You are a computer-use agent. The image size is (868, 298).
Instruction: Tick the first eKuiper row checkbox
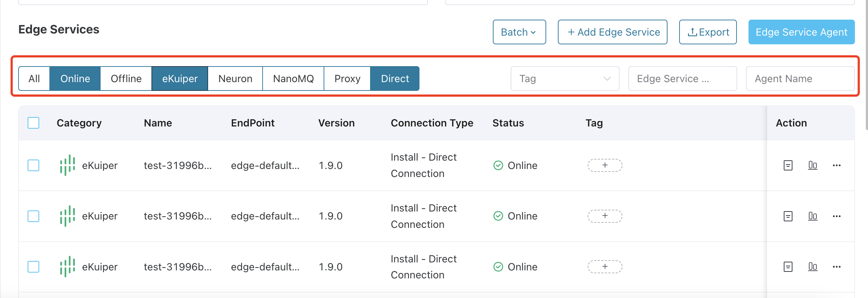point(33,165)
